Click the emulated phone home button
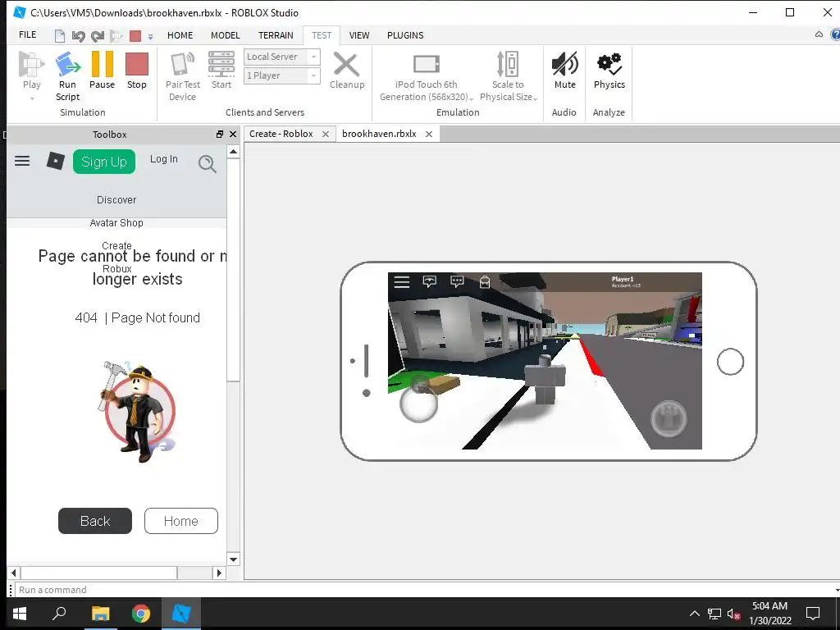This screenshot has width=840, height=630. [730, 362]
